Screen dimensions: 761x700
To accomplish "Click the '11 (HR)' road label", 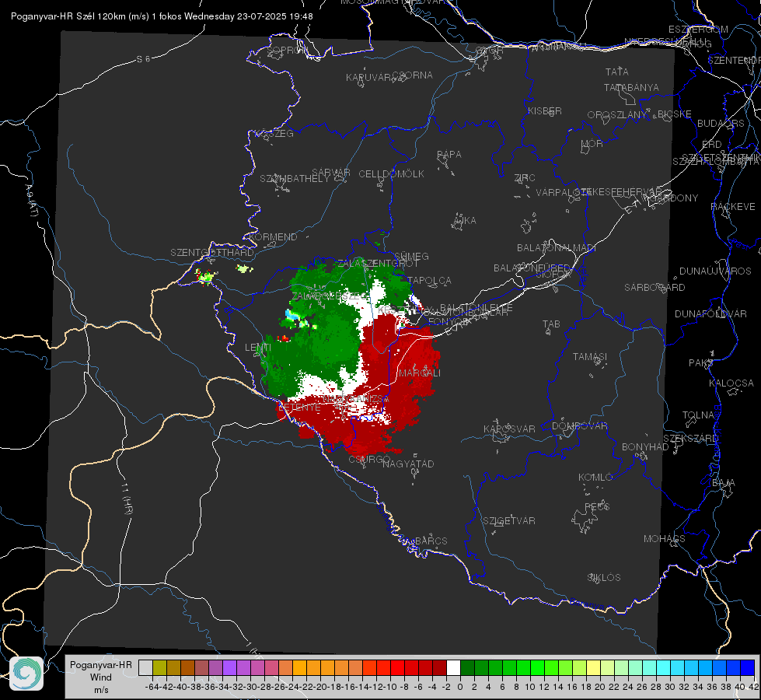I will tap(127, 498).
